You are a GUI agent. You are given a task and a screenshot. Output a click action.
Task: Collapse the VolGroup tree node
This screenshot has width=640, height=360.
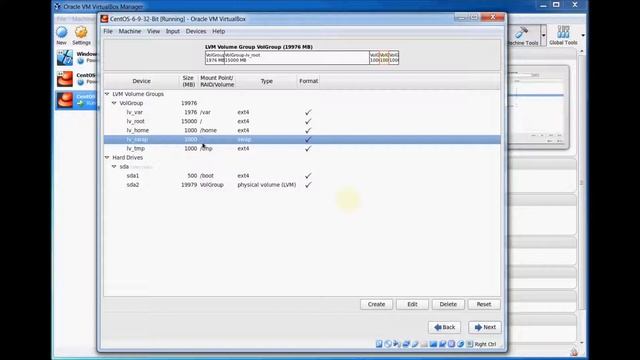pyautogui.click(x=114, y=103)
